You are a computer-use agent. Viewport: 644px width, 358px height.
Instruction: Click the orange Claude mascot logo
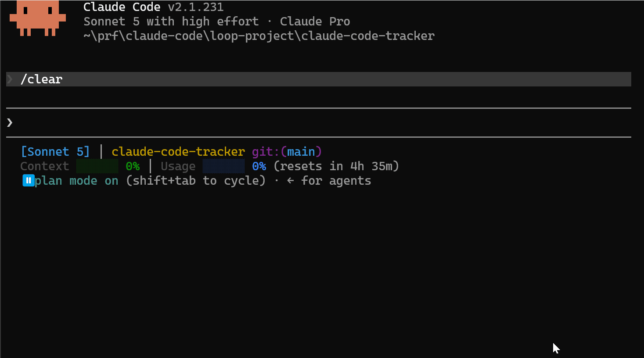pos(38,18)
